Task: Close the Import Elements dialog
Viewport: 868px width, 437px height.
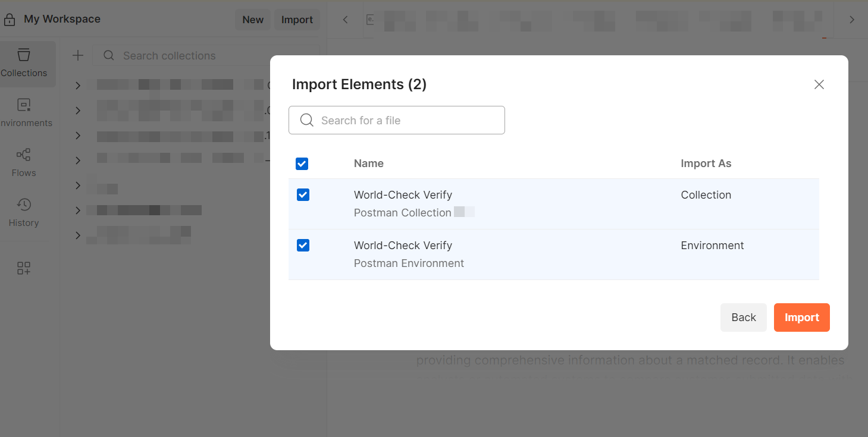Action: point(819,84)
